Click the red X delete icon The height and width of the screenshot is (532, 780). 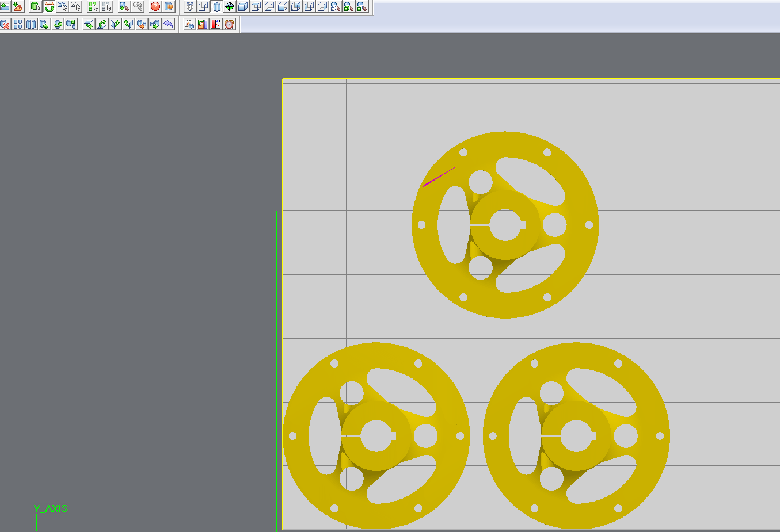5,24
